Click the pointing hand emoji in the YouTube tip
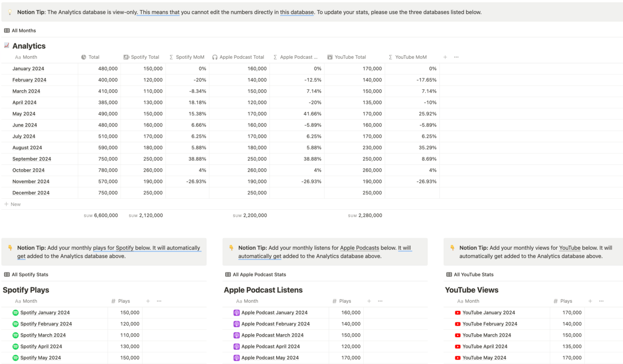 [452, 248]
